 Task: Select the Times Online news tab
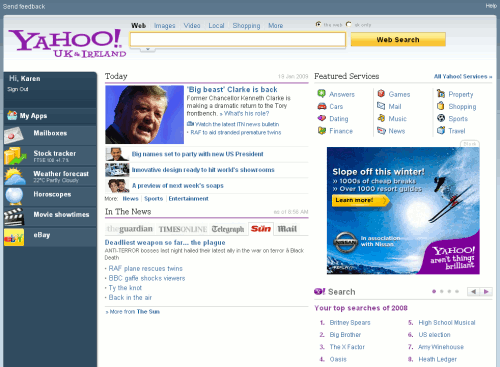pyautogui.click(x=183, y=229)
